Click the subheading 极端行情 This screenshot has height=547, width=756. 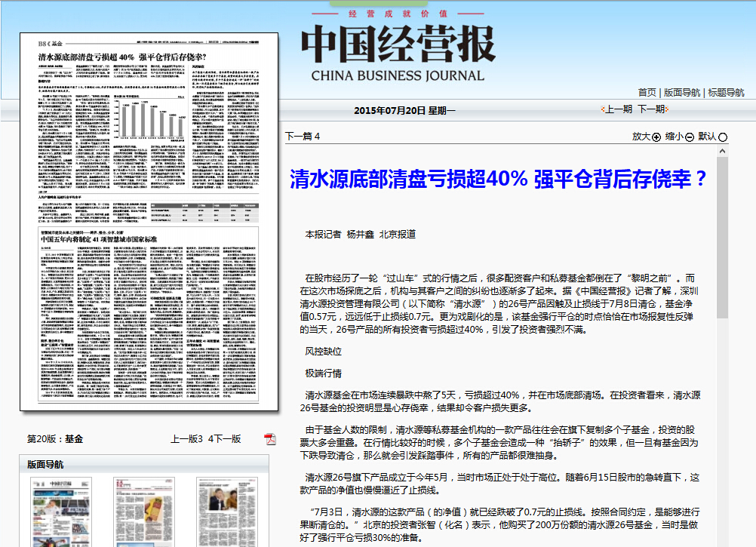pos(324,373)
